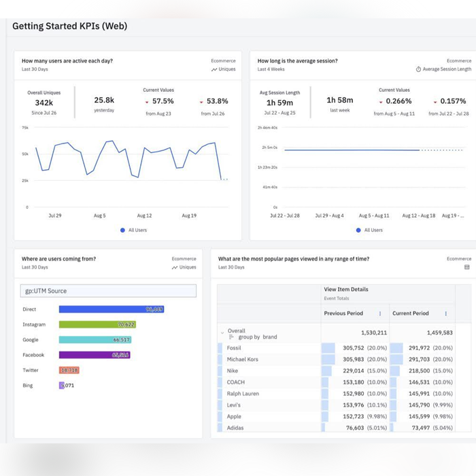Click the Average Session Length clock icon
The height and width of the screenshot is (476, 476).
[418, 69]
